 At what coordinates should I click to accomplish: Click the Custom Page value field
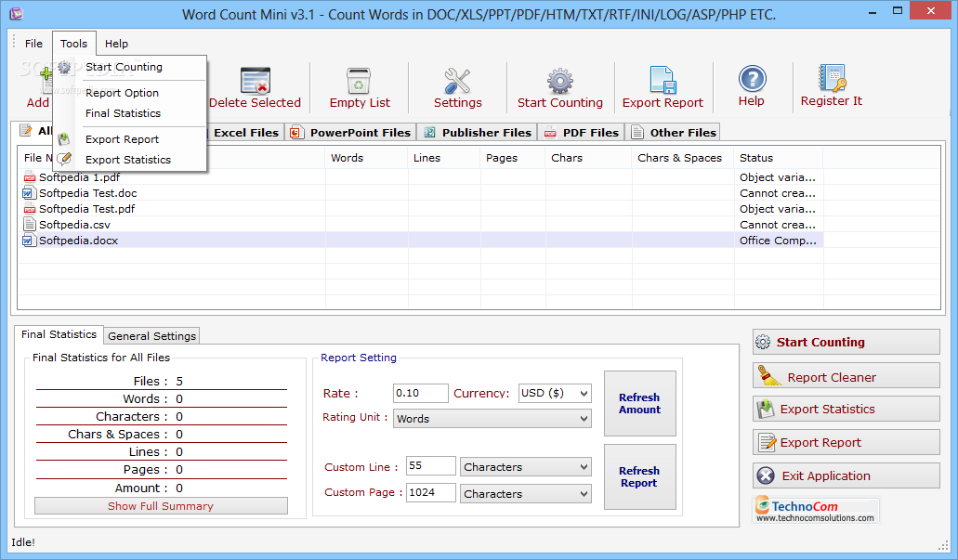pos(431,493)
